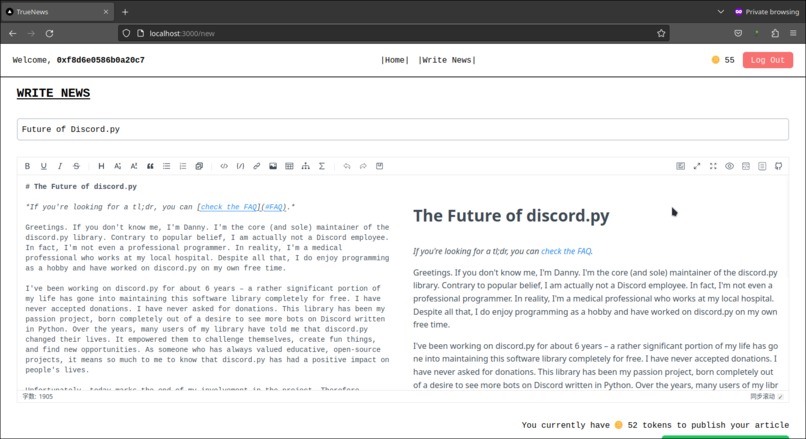Image resolution: width=806 pixels, height=439 pixels.
Task: Click 'The Future of discord.py' preview heading
Action: tap(511, 216)
